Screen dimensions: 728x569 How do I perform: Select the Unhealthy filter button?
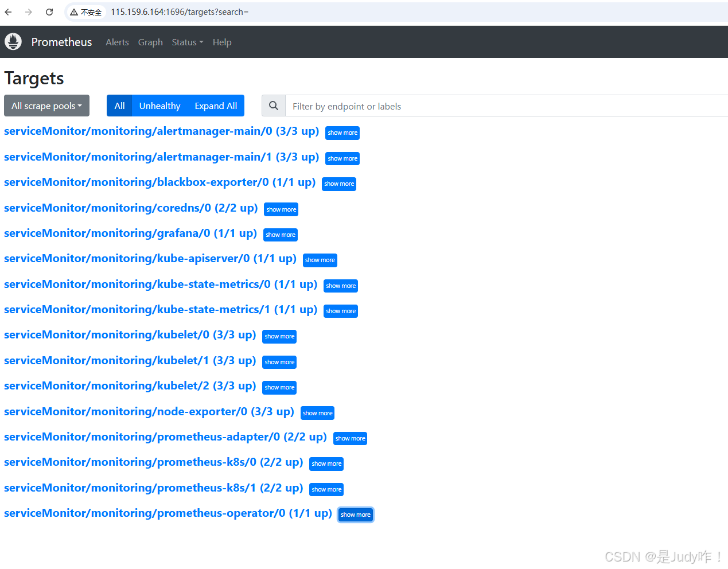159,106
